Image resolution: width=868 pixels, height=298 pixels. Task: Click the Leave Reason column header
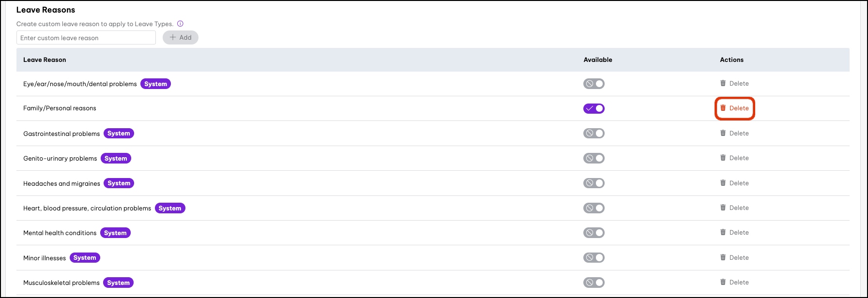point(45,60)
